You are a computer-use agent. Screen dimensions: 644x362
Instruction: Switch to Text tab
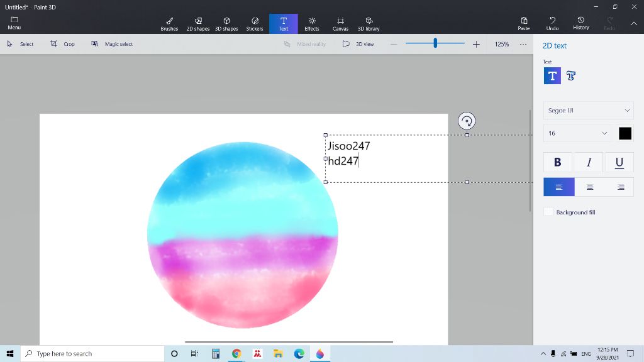point(284,24)
